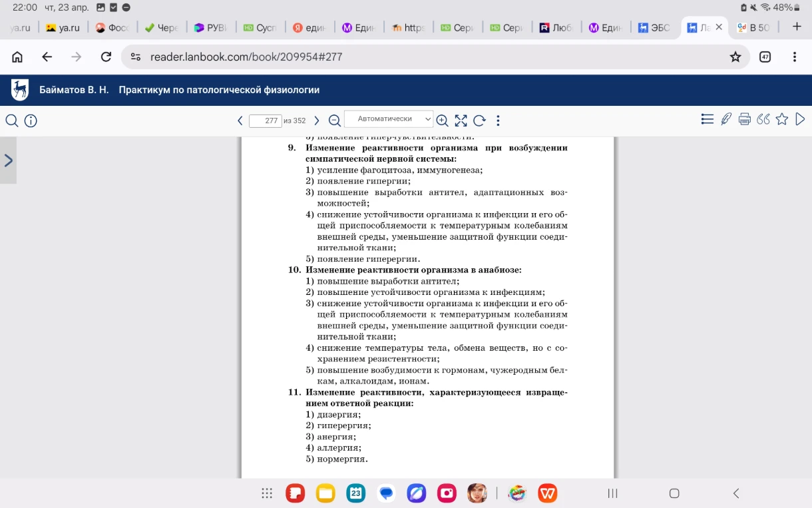Open the reader's three-dot more options
This screenshot has width=812, height=508.
click(x=498, y=121)
